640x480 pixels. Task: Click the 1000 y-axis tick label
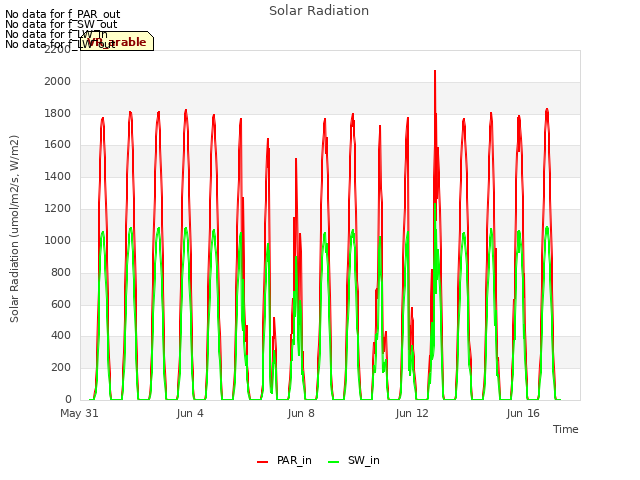[58, 240]
